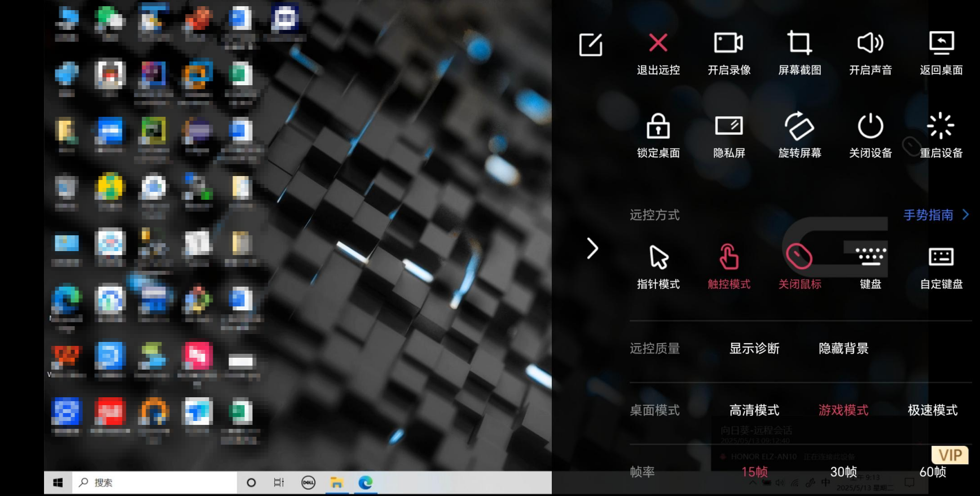
Task: Choose 高清模式 HD mode
Action: click(754, 410)
